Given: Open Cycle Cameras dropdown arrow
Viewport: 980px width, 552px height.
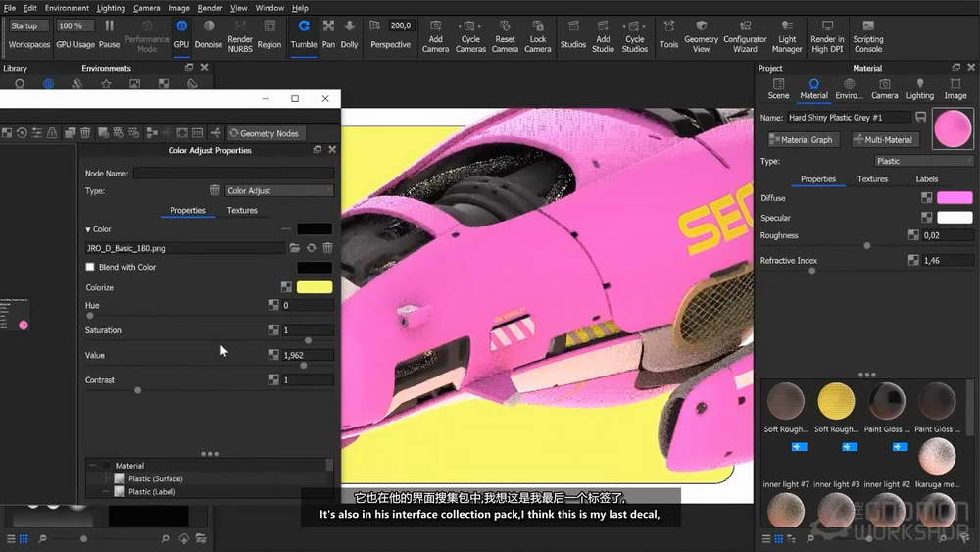Looking at the screenshot, I should point(480,26).
